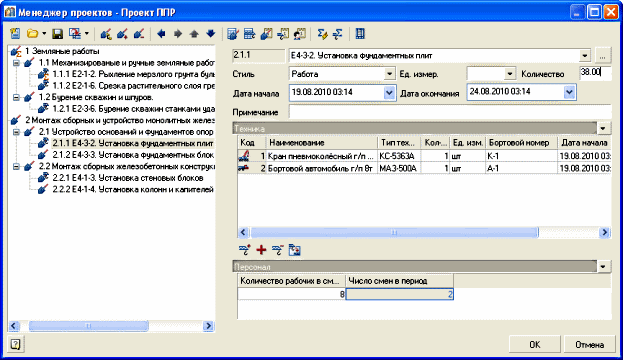Click the help icon at the bottom left

pyautogui.click(x=15, y=344)
